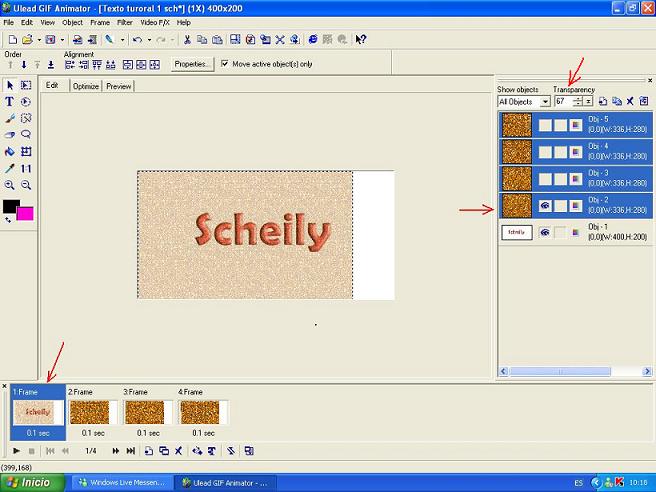
Task: Expand the Open file dropdown arrow
Action: [39, 40]
